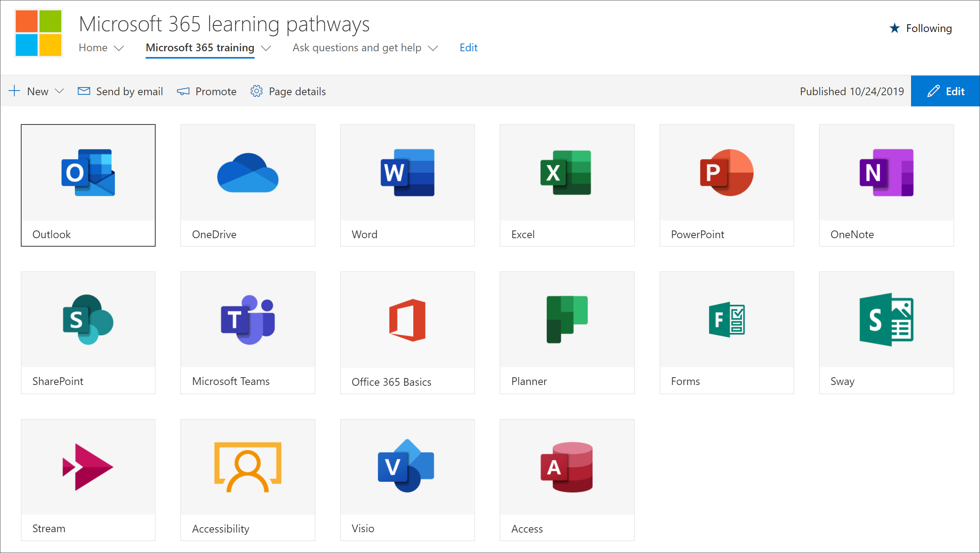The height and width of the screenshot is (553, 980).
Task: Click the Outlook tile label
Action: 52,234
